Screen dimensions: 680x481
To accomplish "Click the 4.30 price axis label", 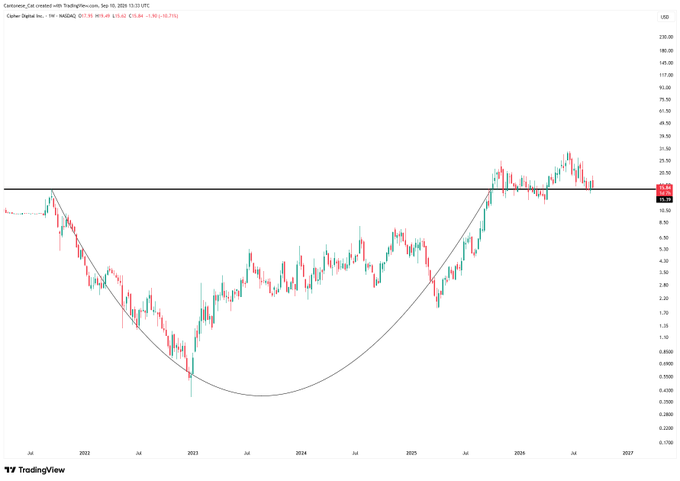I will [665, 261].
